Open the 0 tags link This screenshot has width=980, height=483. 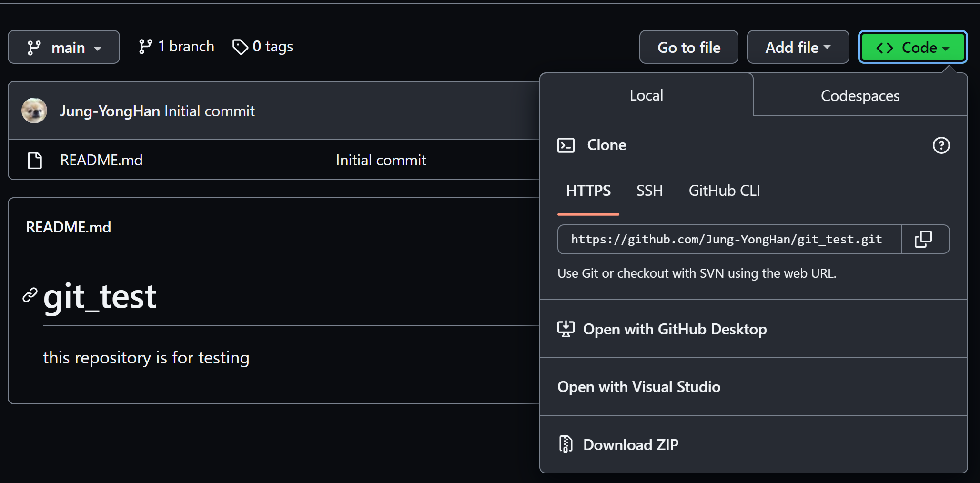tap(263, 47)
